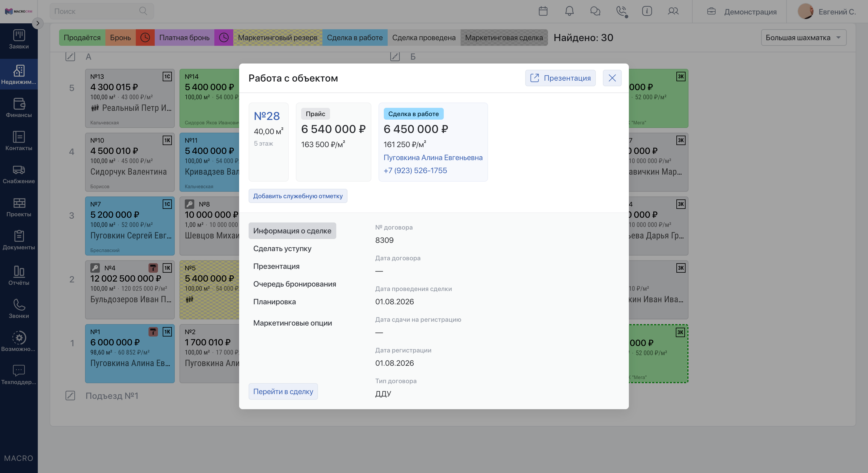Click the Поиск search field
Viewport: 868px width, 473px height.
point(102,11)
